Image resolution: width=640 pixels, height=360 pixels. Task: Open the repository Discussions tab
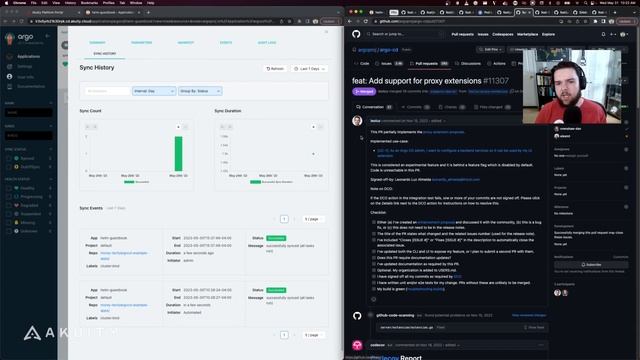[468, 64]
